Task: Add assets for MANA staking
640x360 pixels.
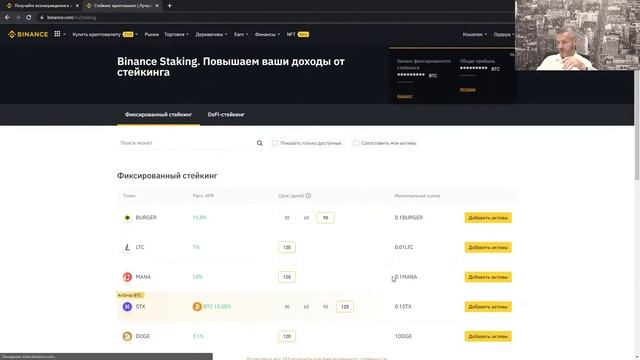Action: pos(488,277)
